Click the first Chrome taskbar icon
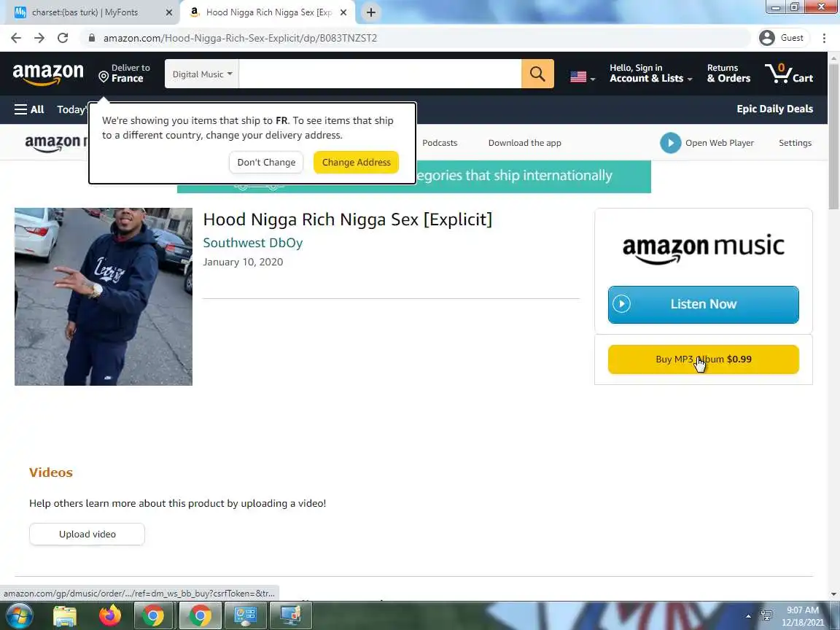The image size is (840, 630). 152,615
